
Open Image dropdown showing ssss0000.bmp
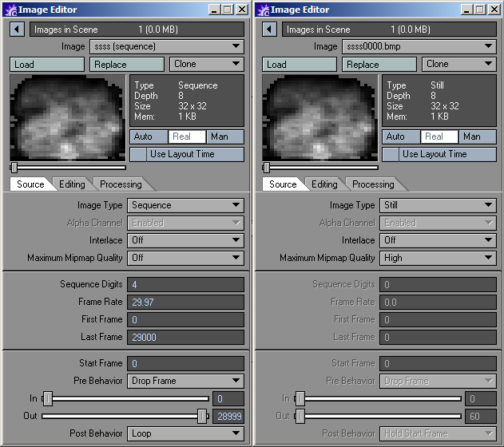coord(419,46)
